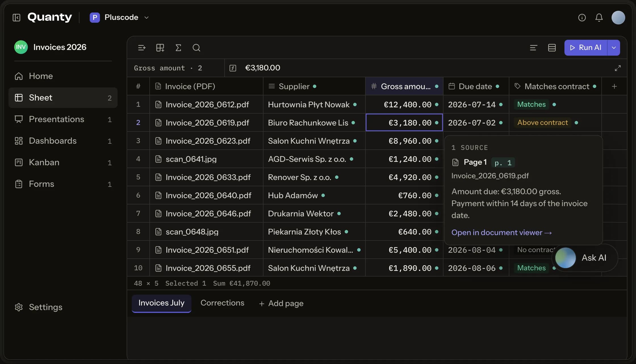Select the due date 2026-07-14 cell
The image size is (636, 364).
tap(476, 104)
